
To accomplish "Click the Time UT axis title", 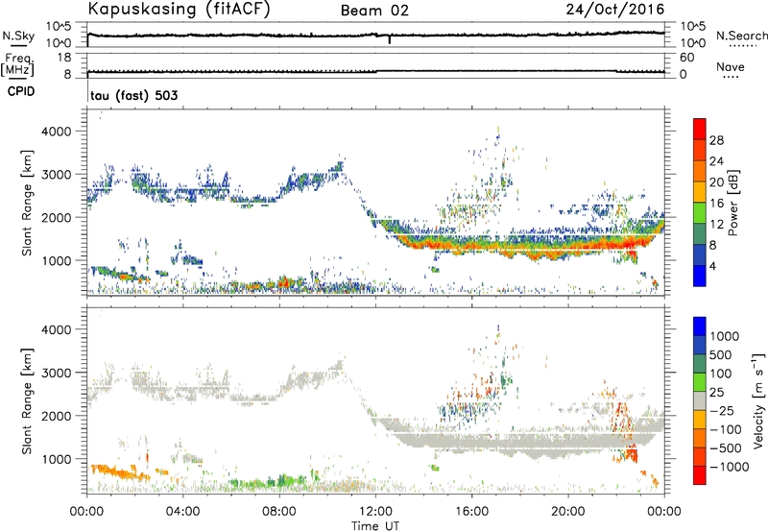I will [x=375, y=526].
